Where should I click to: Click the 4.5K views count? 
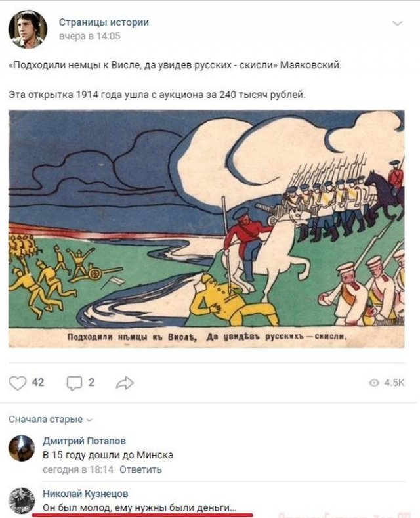(394, 383)
